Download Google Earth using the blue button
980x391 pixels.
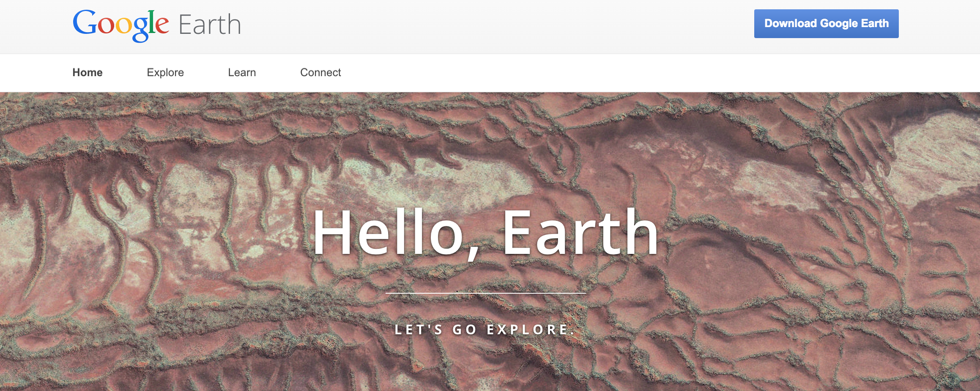click(826, 24)
